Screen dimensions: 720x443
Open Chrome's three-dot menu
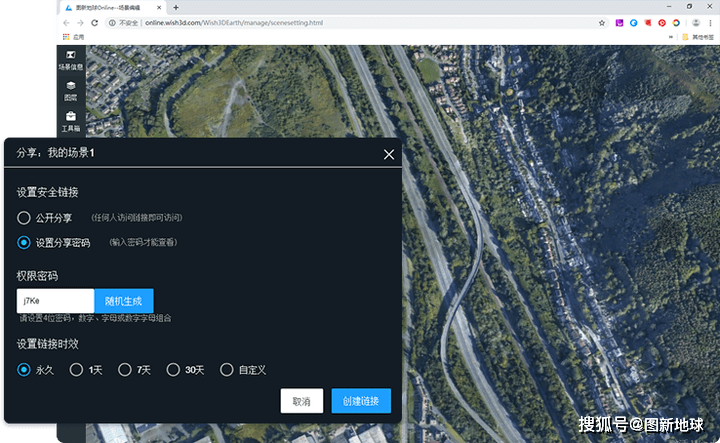pyautogui.click(x=711, y=21)
